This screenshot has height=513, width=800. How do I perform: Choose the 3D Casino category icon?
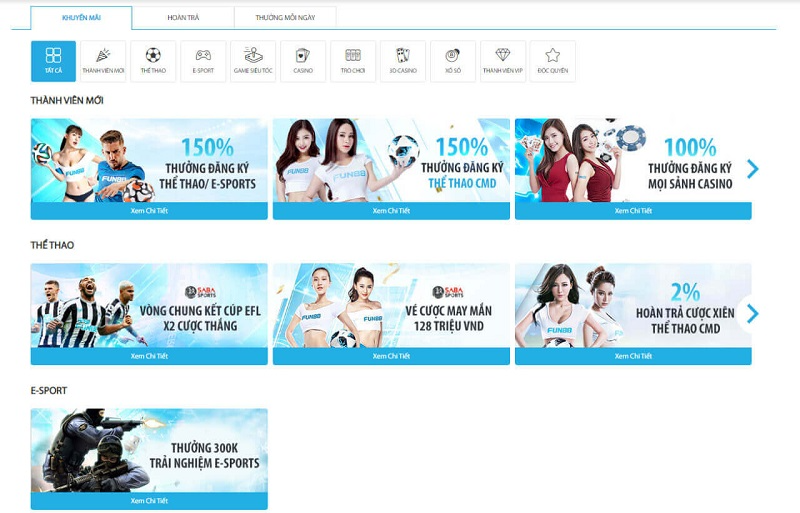click(403, 61)
